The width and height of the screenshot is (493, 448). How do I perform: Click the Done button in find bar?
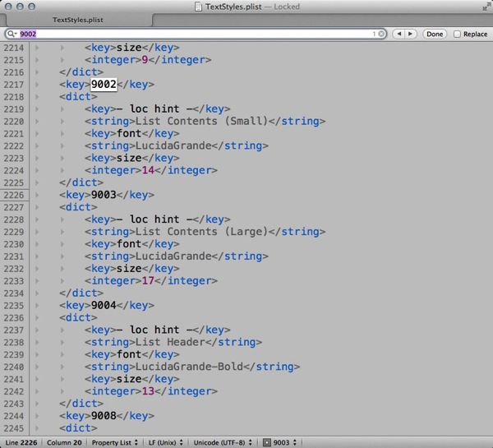pyautogui.click(x=435, y=34)
